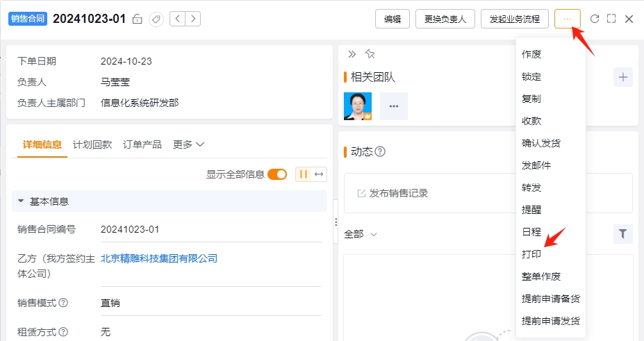Click help icon beside 租赁方式
Image resolution: width=644 pixels, height=341 pixels.
(63, 331)
